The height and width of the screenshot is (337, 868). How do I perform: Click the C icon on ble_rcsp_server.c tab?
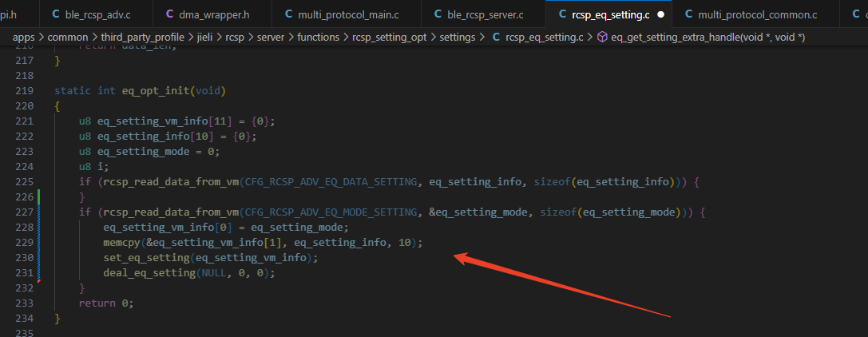pos(438,15)
